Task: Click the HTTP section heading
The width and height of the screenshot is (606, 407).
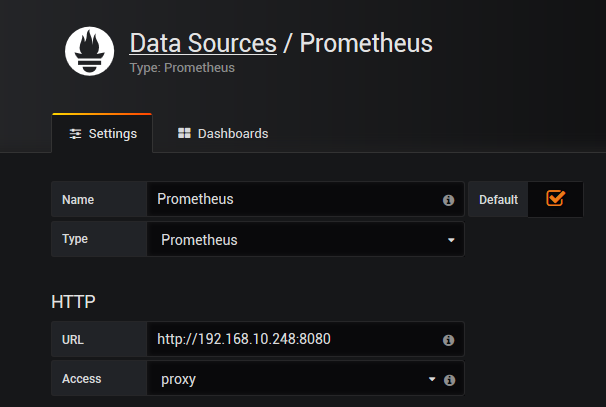Action: 73,301
